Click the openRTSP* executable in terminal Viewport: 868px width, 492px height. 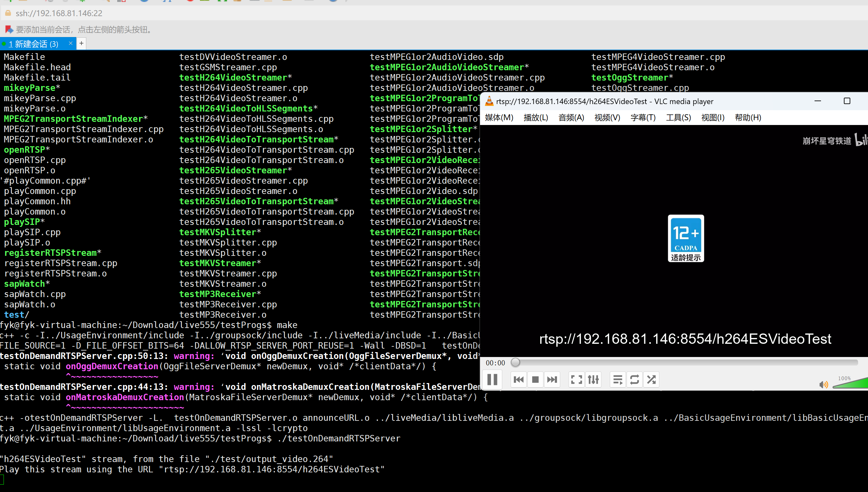click(27, 150)
